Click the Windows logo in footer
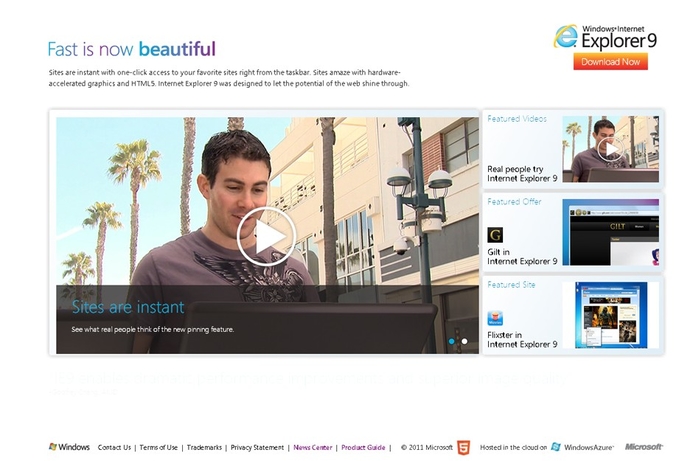 [69, 447]
